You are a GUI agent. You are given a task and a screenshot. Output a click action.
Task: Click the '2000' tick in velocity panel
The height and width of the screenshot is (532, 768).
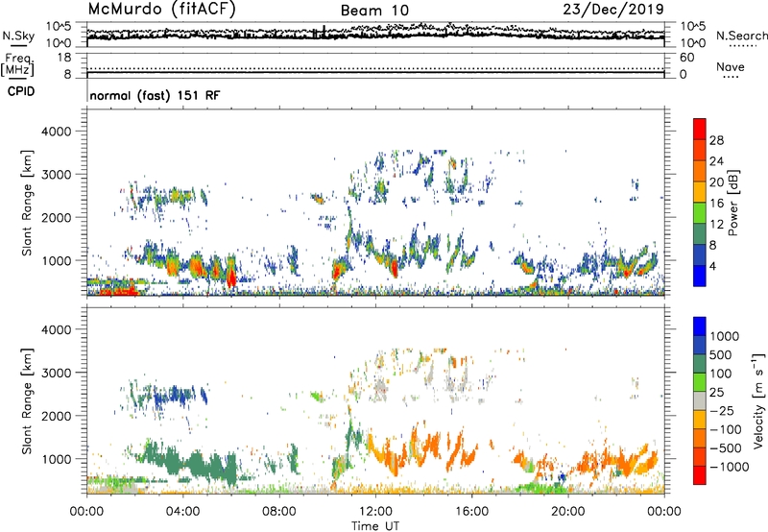[x=57, y=416]
